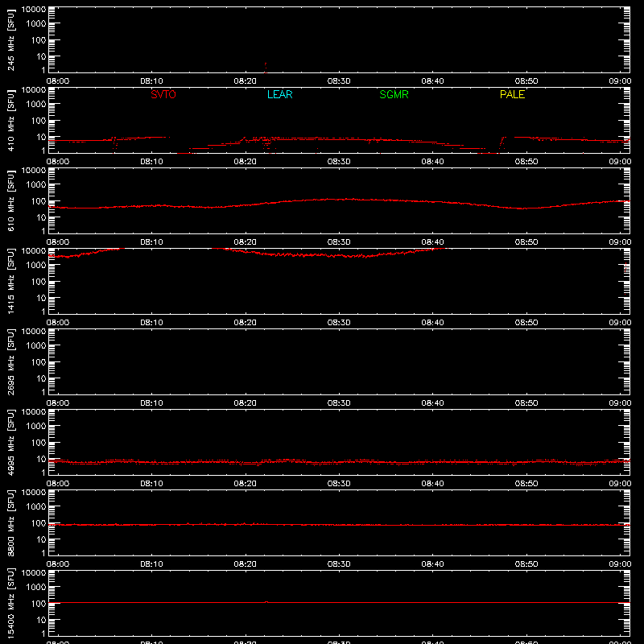Click the 100 tick label on 15400 MHz axis
The height and width of the screenshot is (644, 644).
click(x=39, y=604)
